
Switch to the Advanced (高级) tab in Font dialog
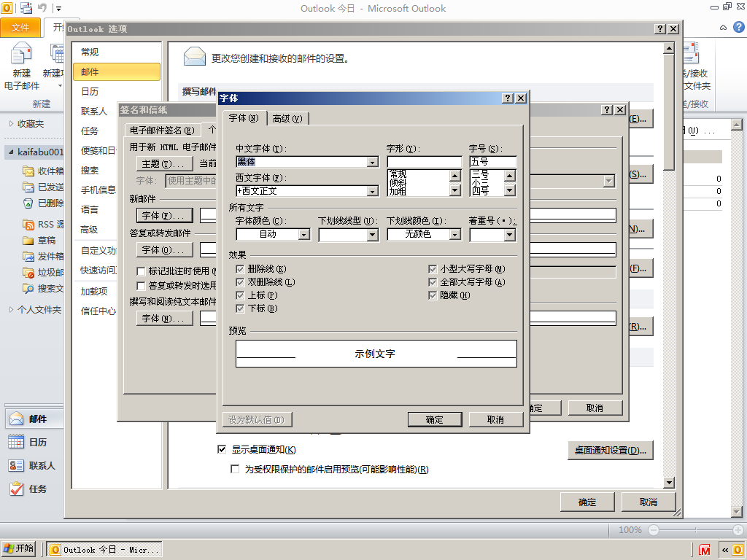pos(287,119)
